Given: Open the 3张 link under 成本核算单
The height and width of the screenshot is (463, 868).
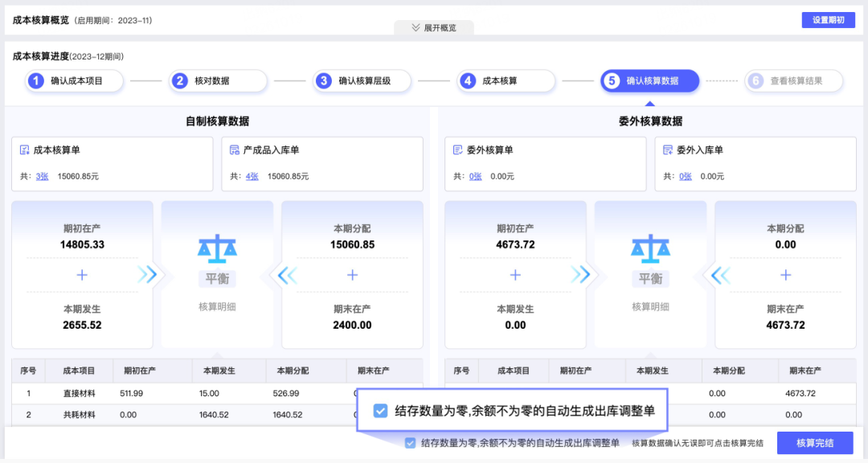Looking at the screenshot, I should point(42,176).
